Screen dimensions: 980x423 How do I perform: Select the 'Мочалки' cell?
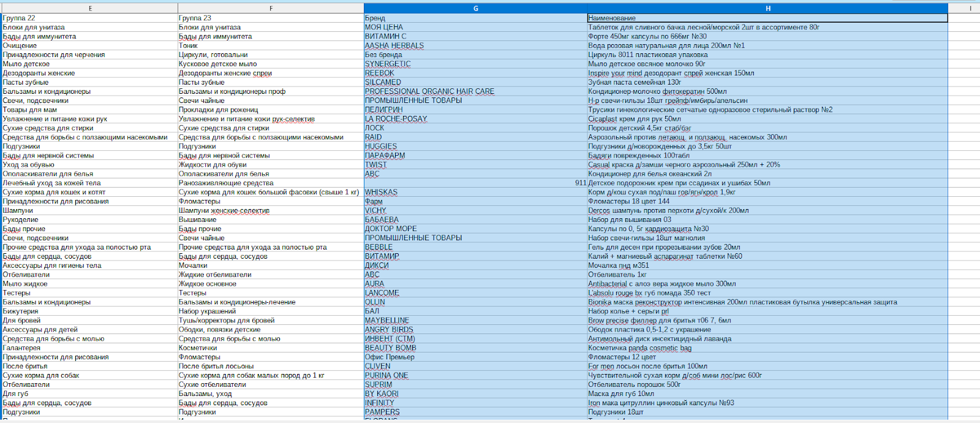271,265
